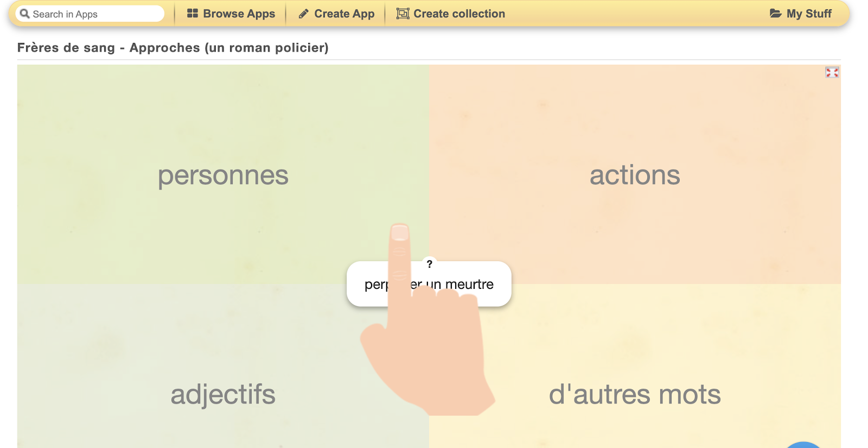The height and width of the screenshot is (448, 868).
Task: Select the personnes category area
Action: pos(223,174)
